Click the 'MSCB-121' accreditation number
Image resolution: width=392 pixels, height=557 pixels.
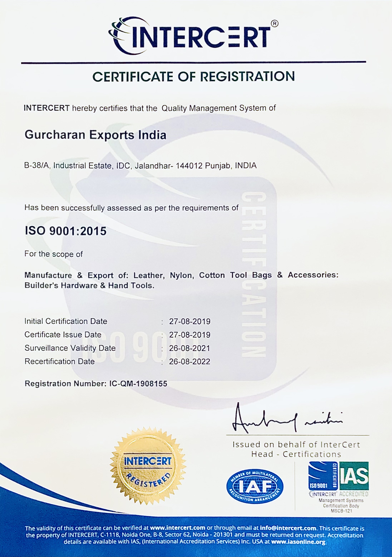tap(341, 511)
